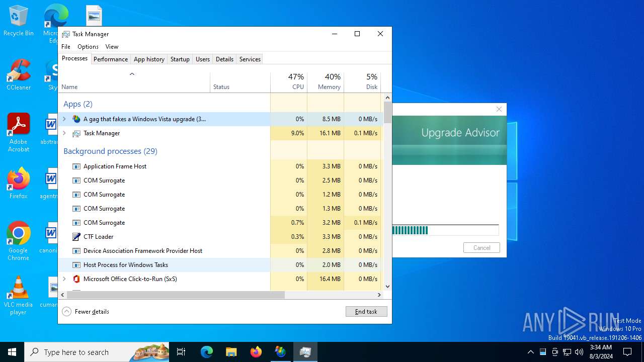
Task: Click the vertical scrollbar down arrow
Action: [x=387, y=287]
